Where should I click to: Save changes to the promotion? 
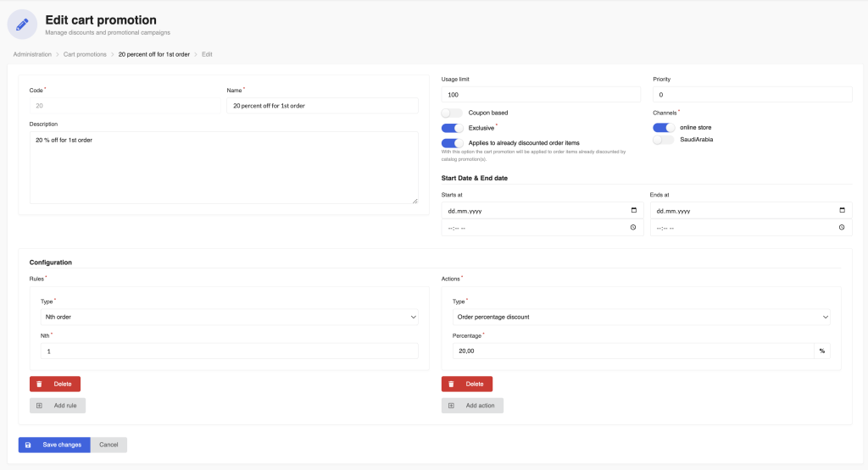tap(54, 445)
